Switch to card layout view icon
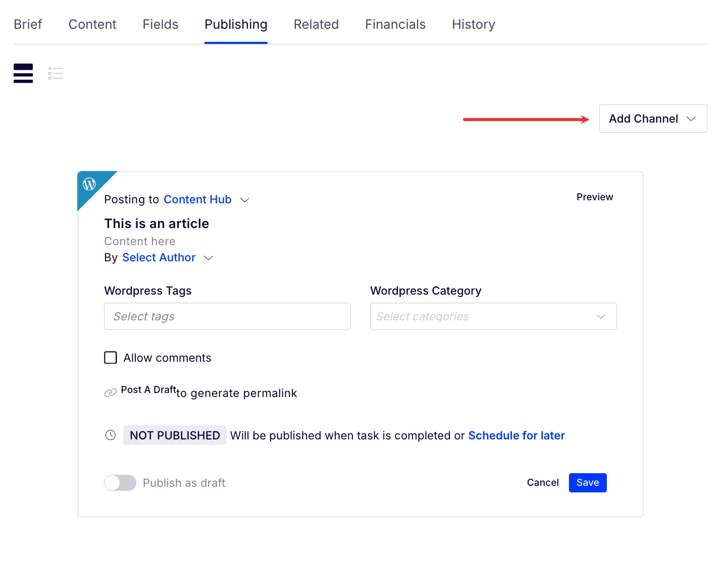Image resolution: width=728 pixels, height=561 pixels. [23, 73]
